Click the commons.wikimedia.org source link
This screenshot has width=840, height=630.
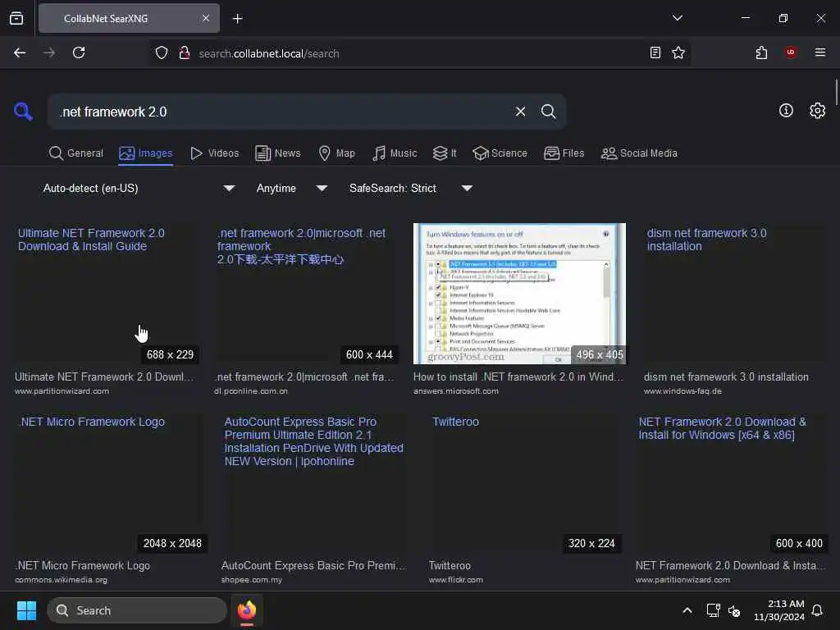pos(61,580)
